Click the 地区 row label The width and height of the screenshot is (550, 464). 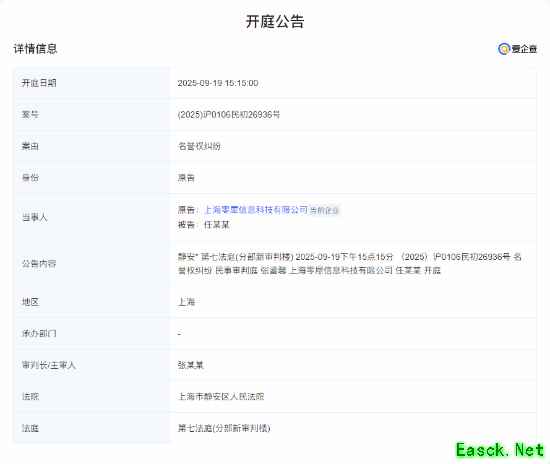(x=30, y=302)
